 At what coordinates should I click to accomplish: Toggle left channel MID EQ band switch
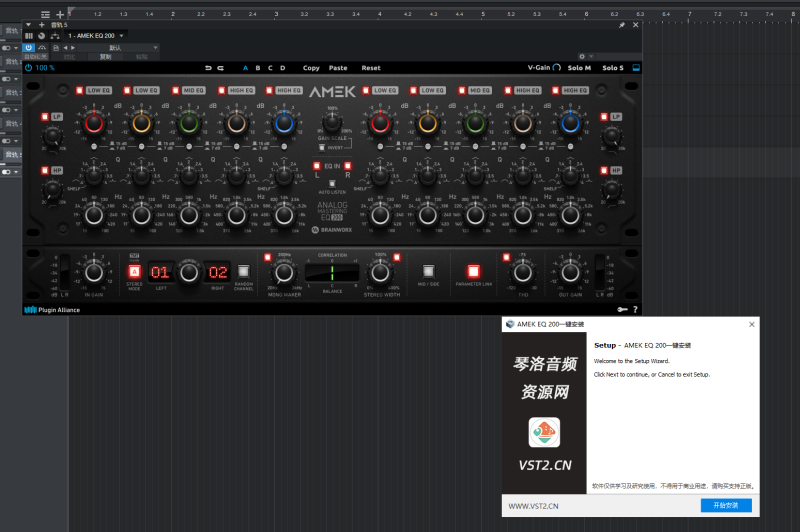pos(176,90)
